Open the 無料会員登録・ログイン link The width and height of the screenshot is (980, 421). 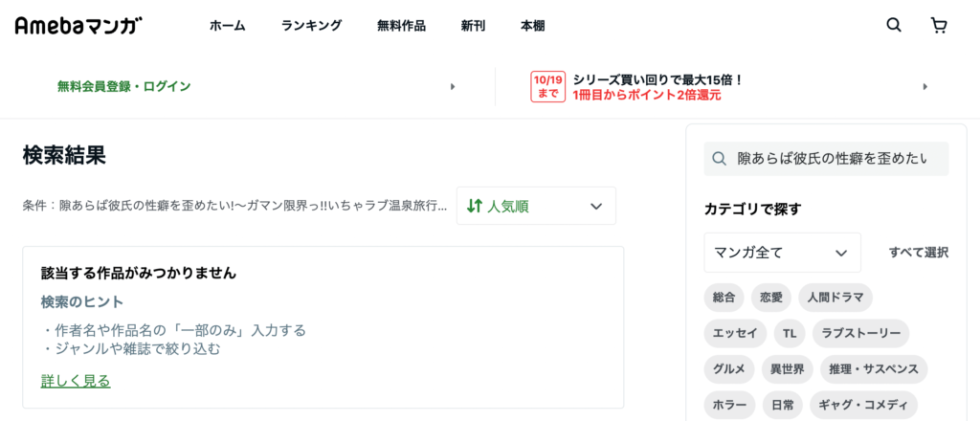pos(123,87)
